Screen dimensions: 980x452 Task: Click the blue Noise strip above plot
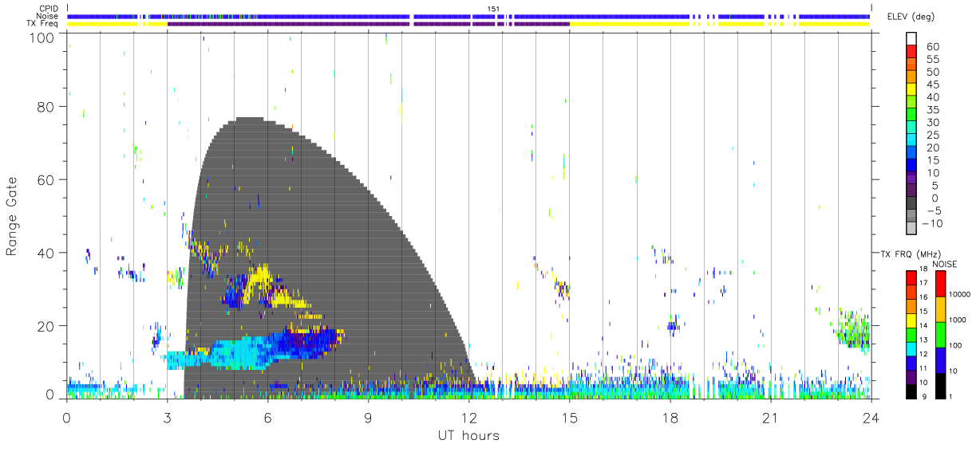468,16
